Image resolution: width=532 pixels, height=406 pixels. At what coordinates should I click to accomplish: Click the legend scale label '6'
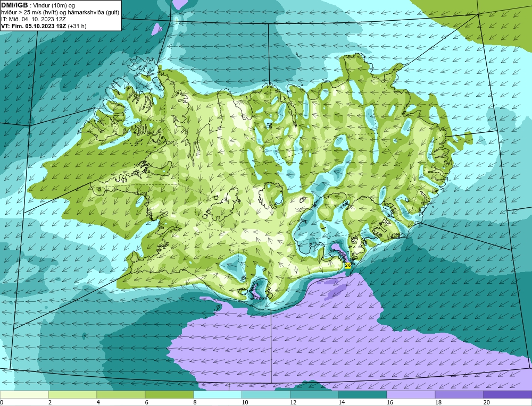[x=147, y=402]
